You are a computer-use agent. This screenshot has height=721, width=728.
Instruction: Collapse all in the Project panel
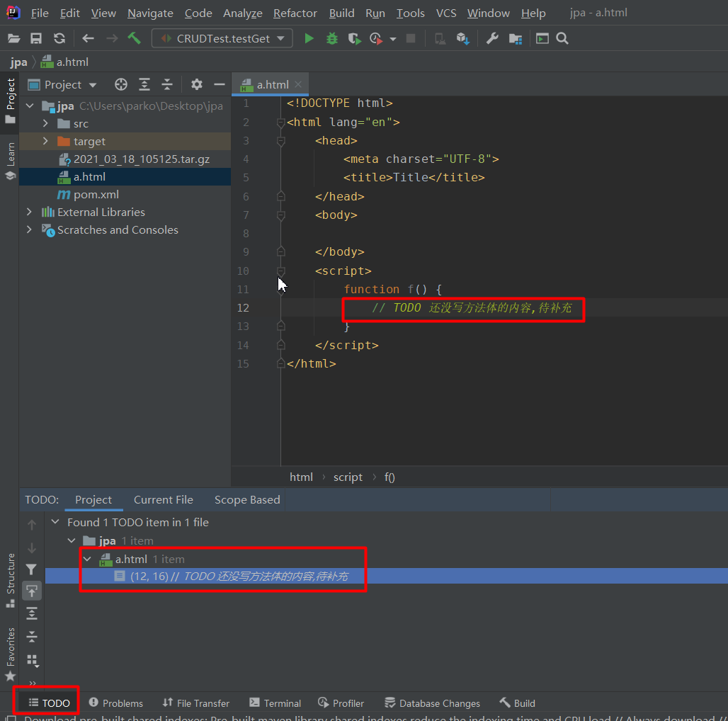point(167,84)
